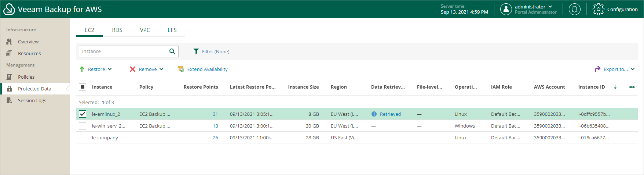Sort by the AWS Account column header

(x=549, y=87)
